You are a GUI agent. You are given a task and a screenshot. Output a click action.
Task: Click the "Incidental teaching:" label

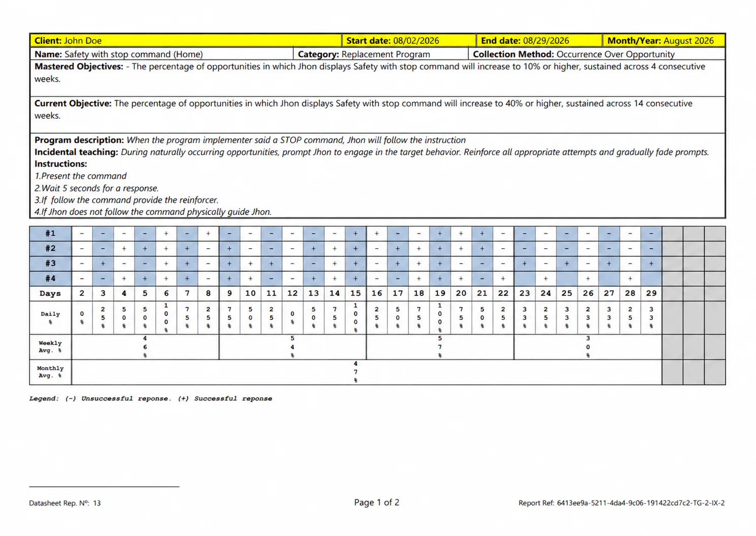tap(76, 152)
